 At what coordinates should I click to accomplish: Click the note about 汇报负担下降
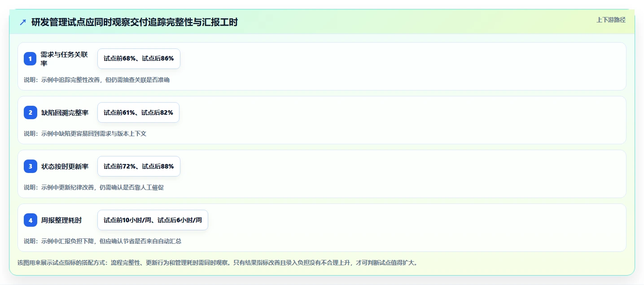click(102, 241)
